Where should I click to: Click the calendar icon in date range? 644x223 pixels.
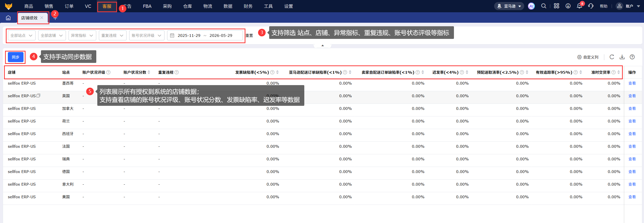(172, 35)
